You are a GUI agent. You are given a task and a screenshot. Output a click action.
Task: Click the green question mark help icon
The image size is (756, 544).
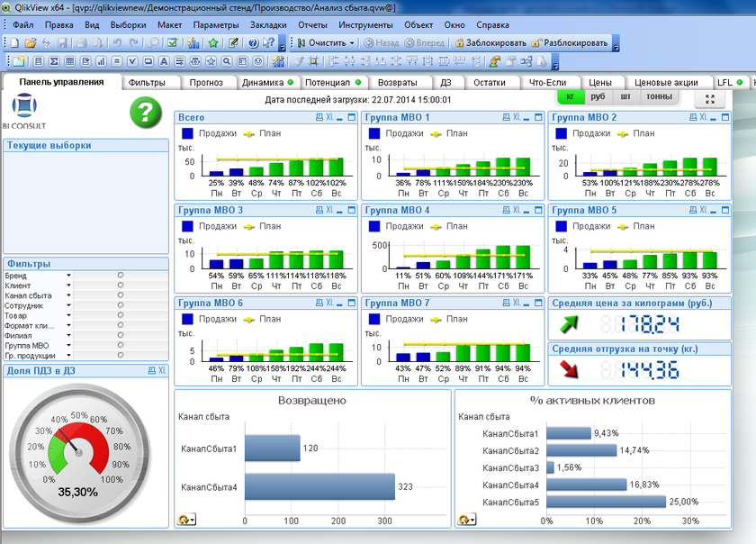pos(146,113)
